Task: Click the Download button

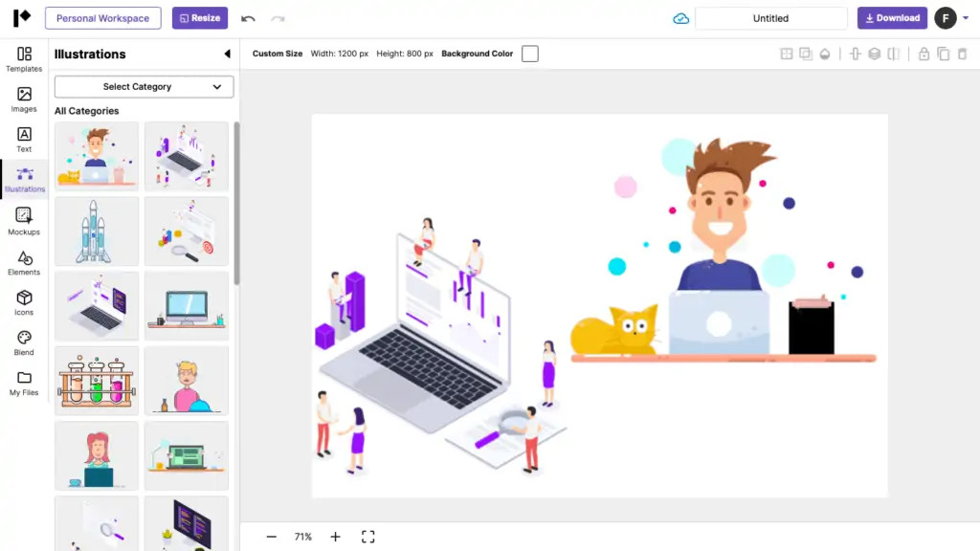Action: pyautogui.click(x=892, y=18)
